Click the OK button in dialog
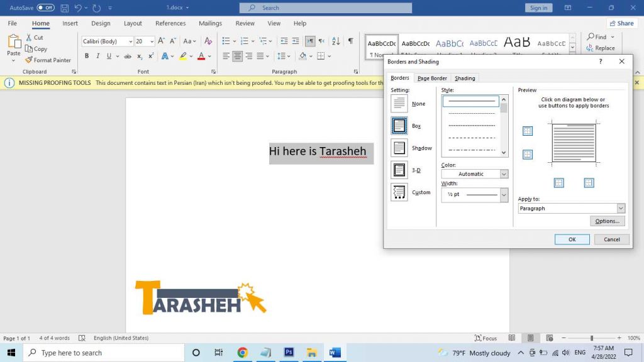The width and height of the screenshot is (644, 362). tap(572, 239)
